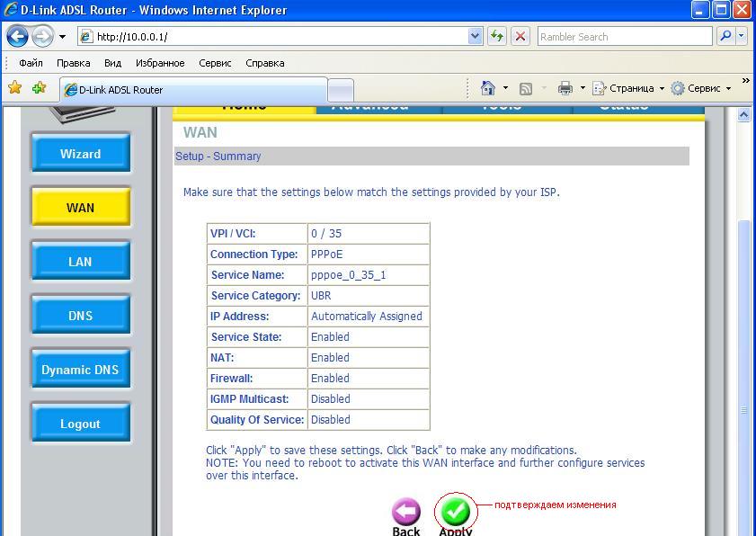The image size is (756, 536).
Task: Open the Сервис gear toolbar menu
Action: click(x=701, y=88)
